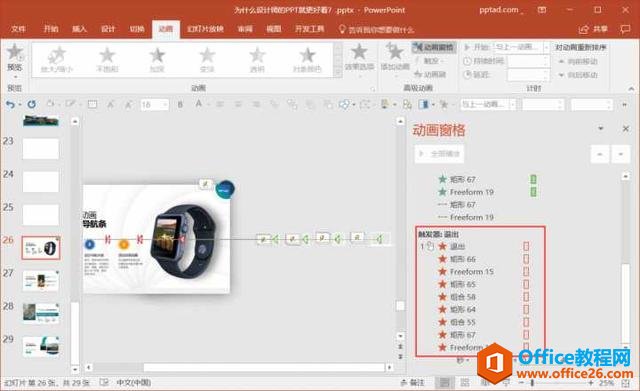
Task: Expand the animation gallery more arrow
Action: 337,73
